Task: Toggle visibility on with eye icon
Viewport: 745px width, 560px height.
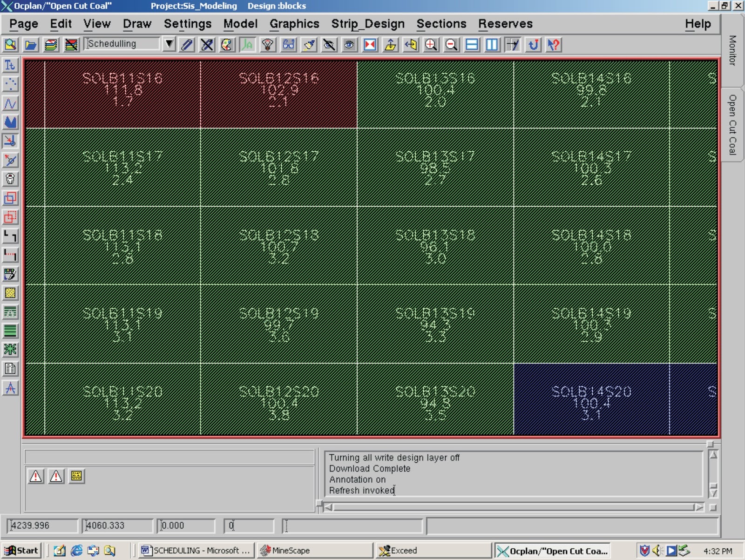Action: (x=349, y=45)
